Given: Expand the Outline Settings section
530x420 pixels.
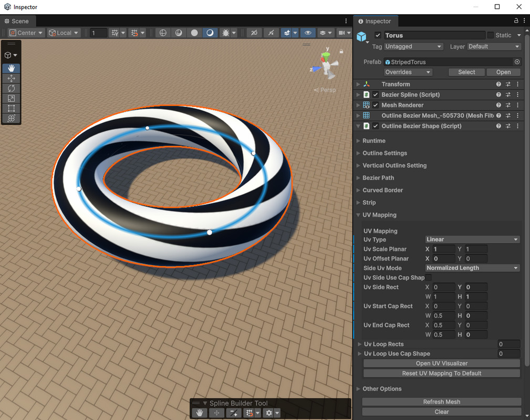Looking at the screenshot, I should 358,153.
